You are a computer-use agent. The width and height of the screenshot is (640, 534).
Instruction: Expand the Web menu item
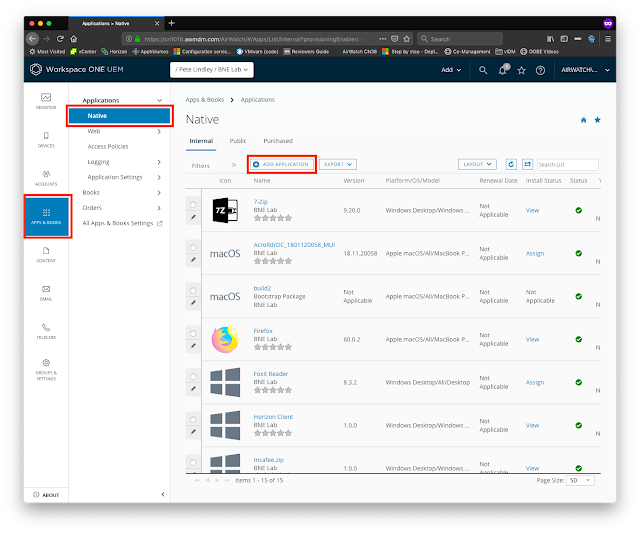pos(159,131)
